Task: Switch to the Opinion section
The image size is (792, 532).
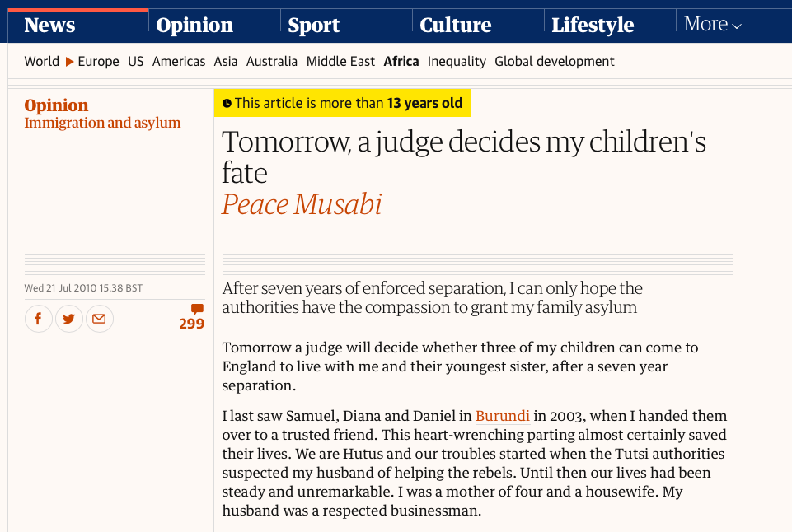Action: click(194, 26)
